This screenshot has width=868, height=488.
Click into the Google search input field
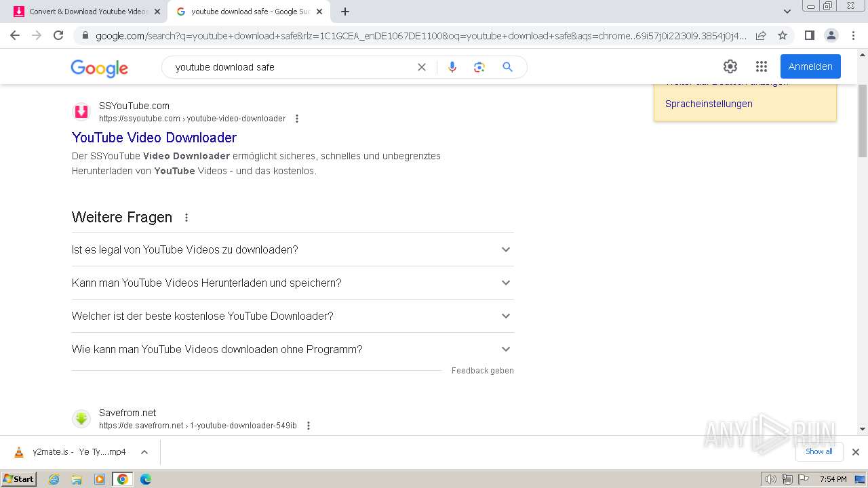(292, 67)
